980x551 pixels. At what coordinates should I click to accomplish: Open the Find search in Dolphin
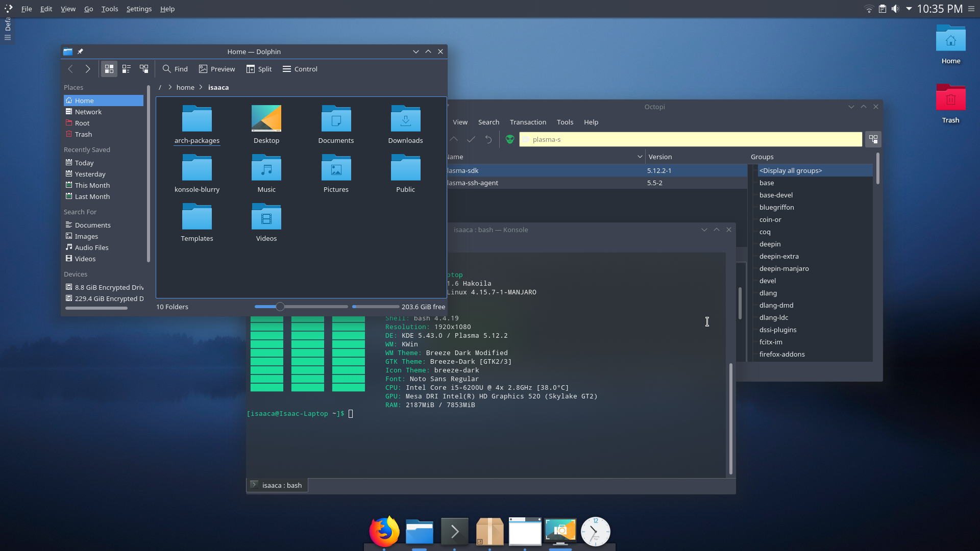175,69
